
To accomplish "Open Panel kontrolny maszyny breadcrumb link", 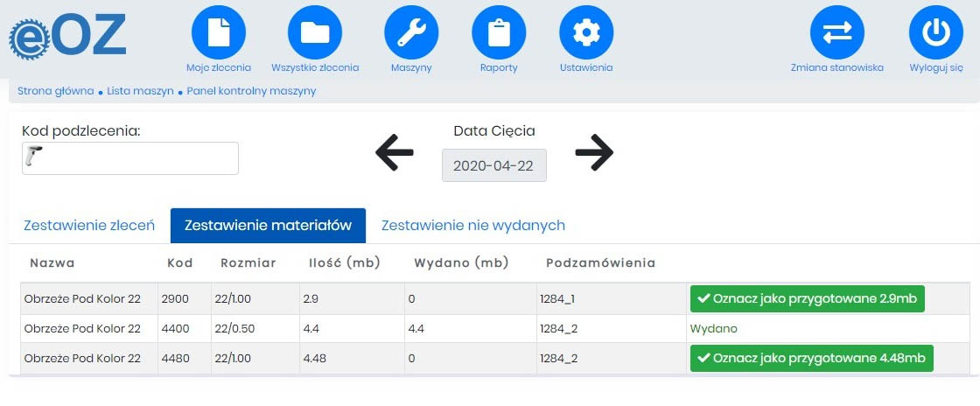I will pyautogui.click(x=251, y=91).
